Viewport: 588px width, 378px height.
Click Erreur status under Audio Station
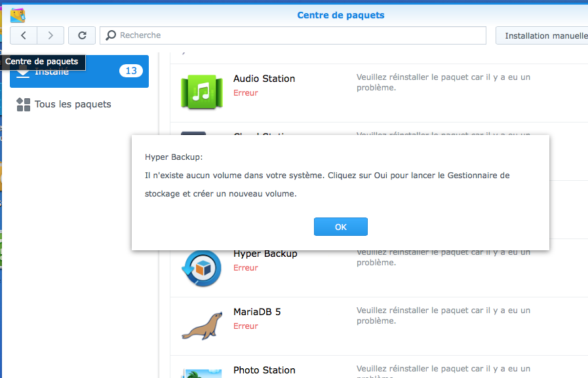(246, 93)
